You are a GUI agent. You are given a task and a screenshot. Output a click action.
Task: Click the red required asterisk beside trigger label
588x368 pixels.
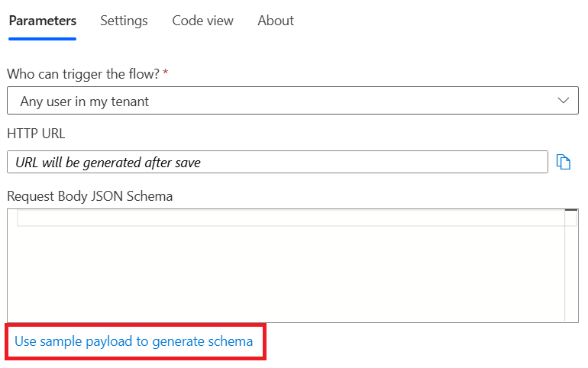[166, 73]
